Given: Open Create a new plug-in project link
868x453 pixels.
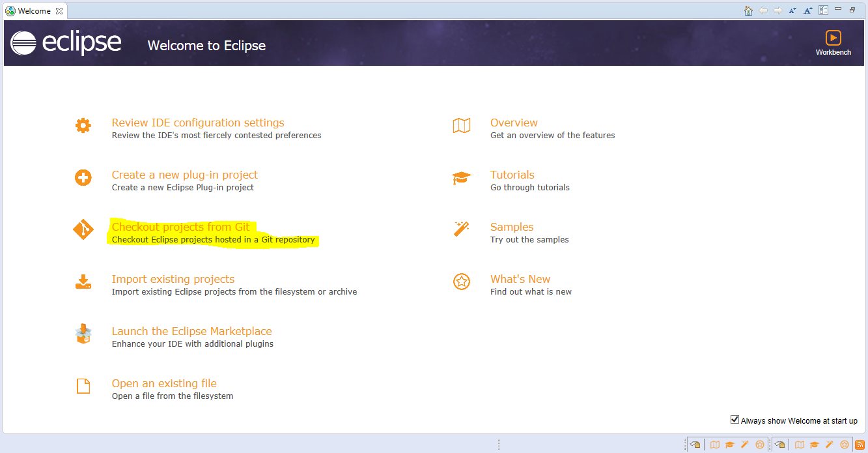Looking at the screenshot, I should point(185,175).
